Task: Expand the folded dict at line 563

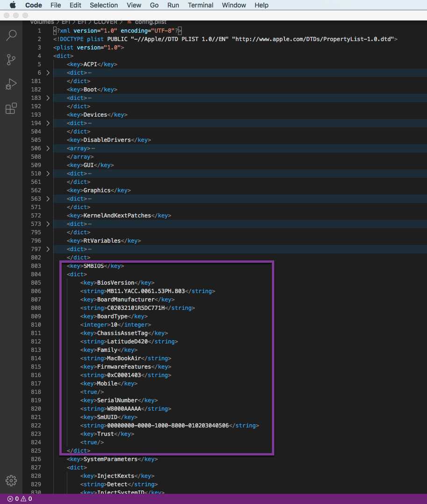Action: coord(48,199)
